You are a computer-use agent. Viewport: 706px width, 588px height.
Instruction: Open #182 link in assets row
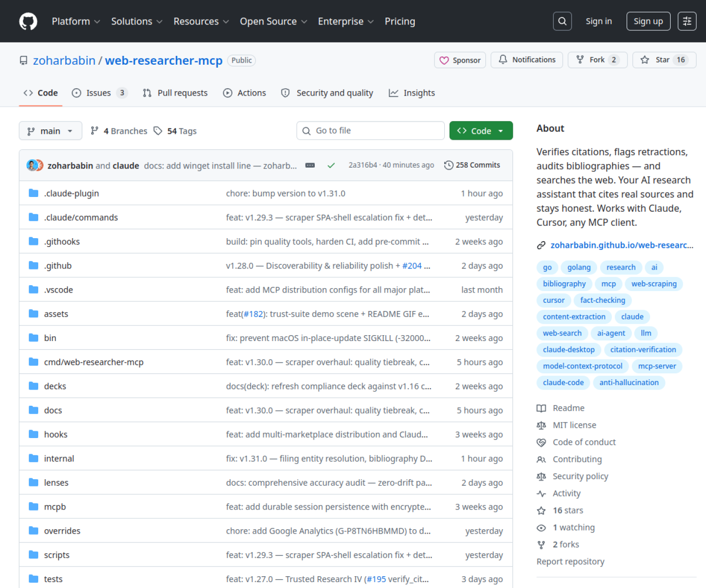pos(253,314)
